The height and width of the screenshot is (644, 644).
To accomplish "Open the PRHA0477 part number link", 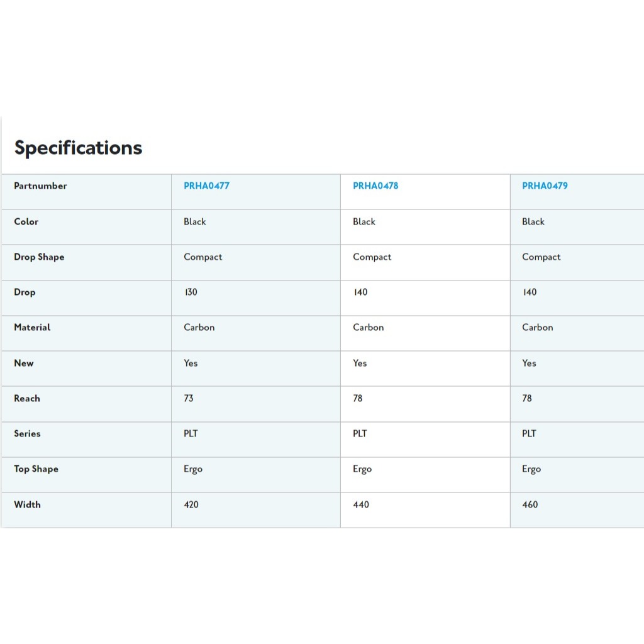I will (206, 186).
